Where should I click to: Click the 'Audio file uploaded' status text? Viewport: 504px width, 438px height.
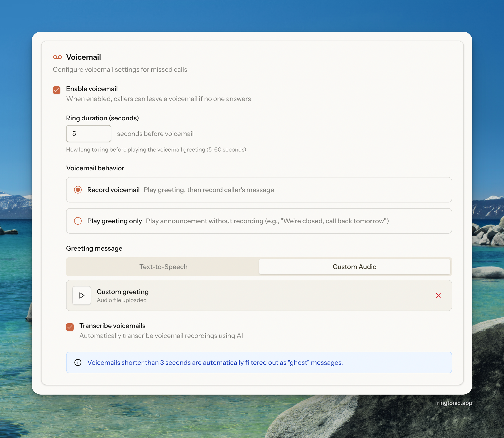pyautogui.click(x=122, y=300)
